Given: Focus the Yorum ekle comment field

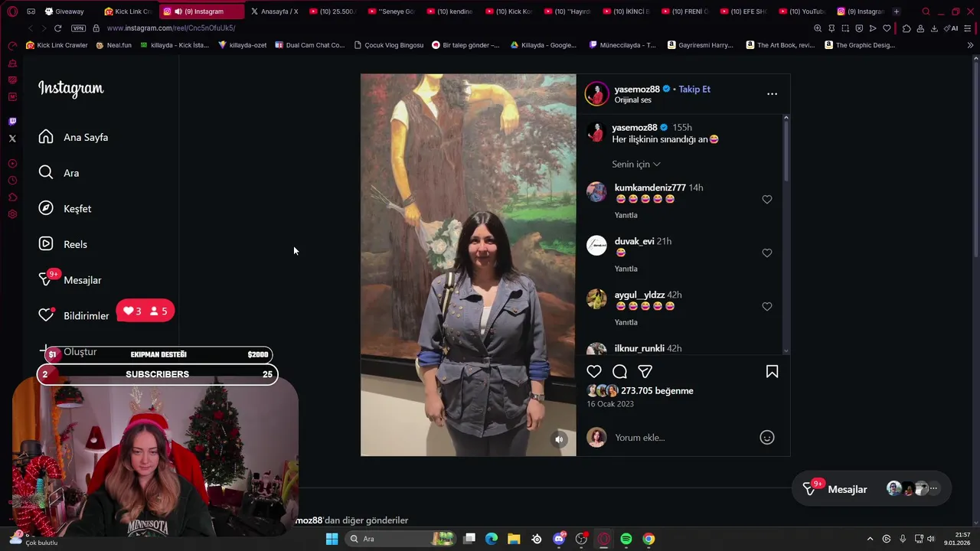Looking at the screenshot, I should click(681, 438).
